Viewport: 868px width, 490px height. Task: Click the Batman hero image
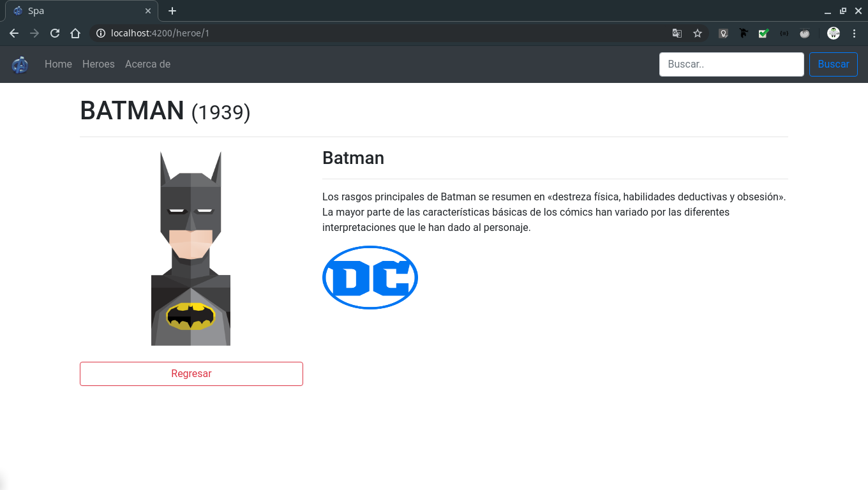(191, 249)
